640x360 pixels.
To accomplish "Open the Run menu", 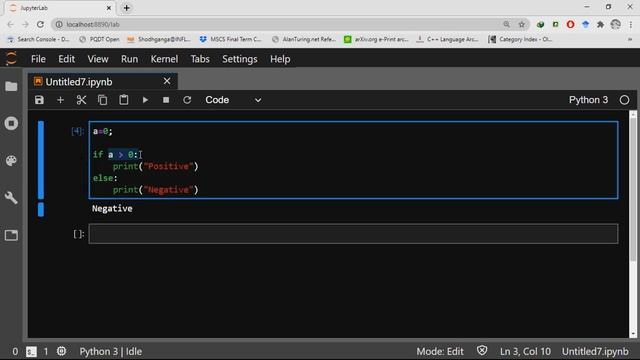I will pos(129,59).
